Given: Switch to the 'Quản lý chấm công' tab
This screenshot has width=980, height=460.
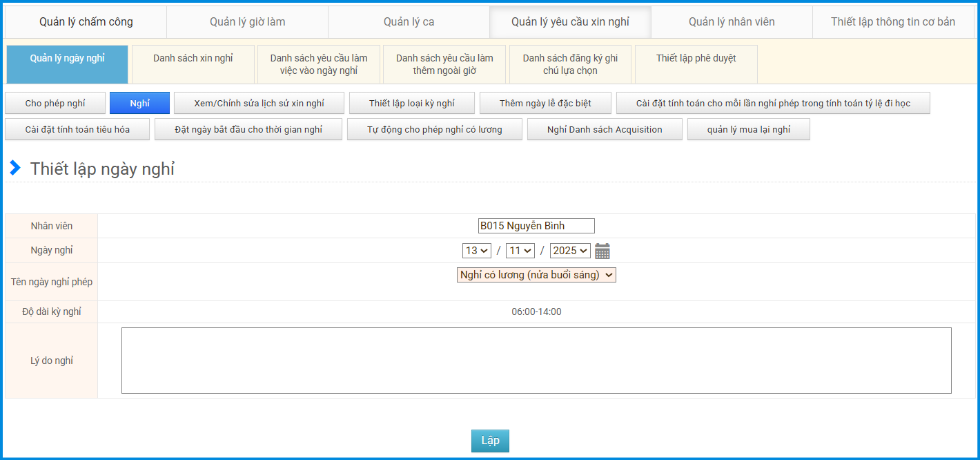Looking at the screenshot, I should point(86,22).
